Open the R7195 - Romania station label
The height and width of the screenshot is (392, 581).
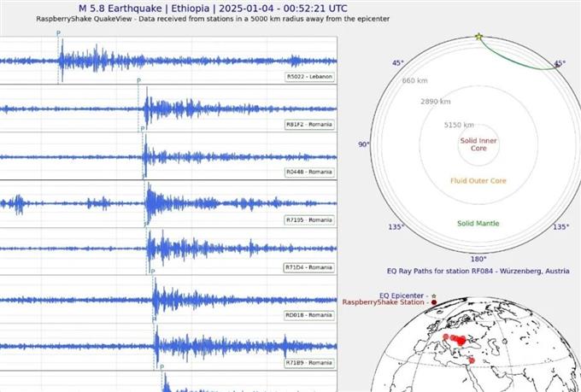point(308,219)
